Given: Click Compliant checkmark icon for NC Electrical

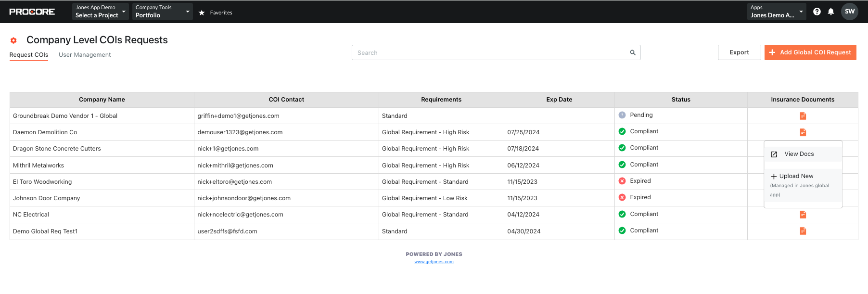Looking at the screenshot, I should 622,214.
